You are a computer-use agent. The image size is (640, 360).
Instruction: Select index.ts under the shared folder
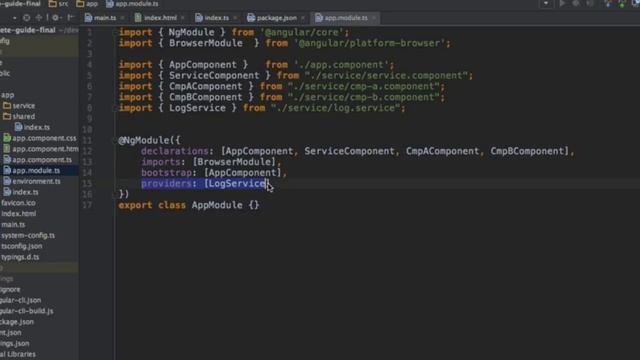click(37, 127)
